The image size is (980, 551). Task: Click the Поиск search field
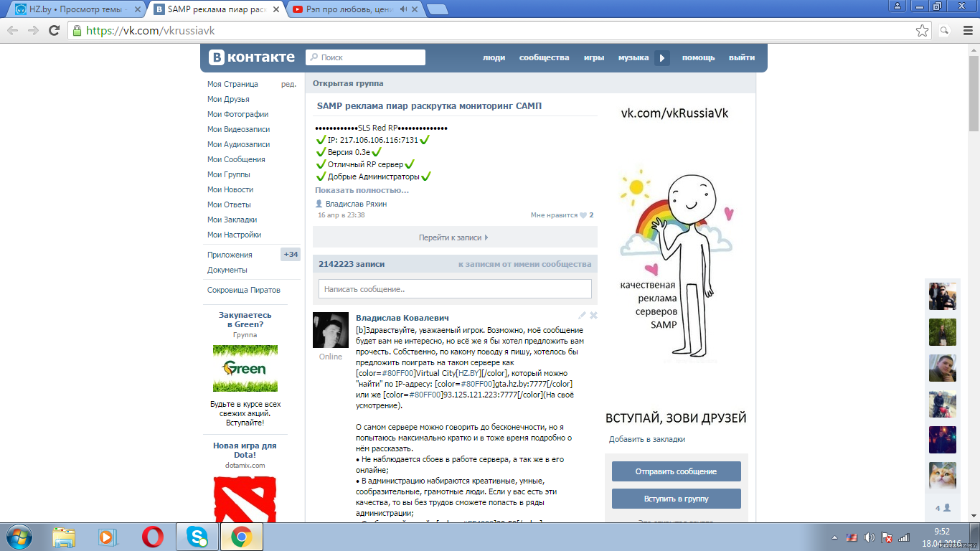(x=365, y=57)
